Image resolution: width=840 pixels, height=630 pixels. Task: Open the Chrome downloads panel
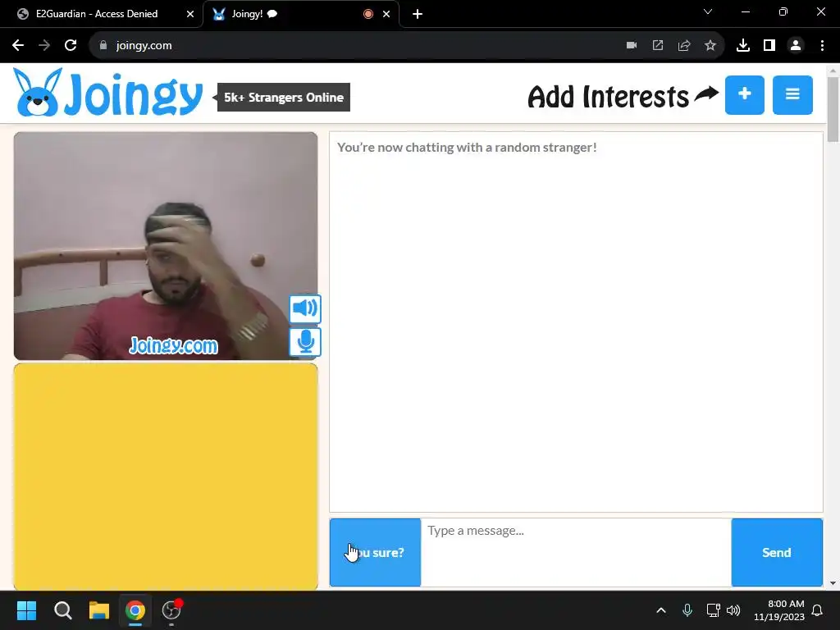(743, 46)
